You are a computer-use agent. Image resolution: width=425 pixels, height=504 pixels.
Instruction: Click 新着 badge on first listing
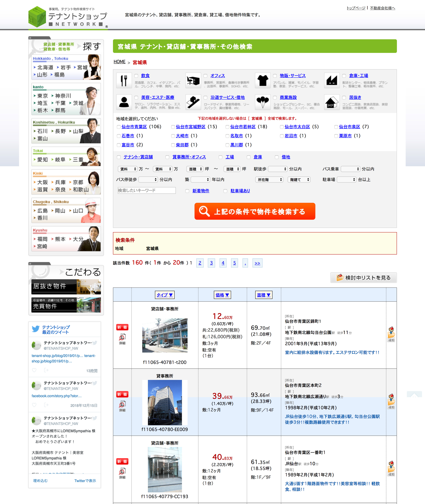(122, 327)
